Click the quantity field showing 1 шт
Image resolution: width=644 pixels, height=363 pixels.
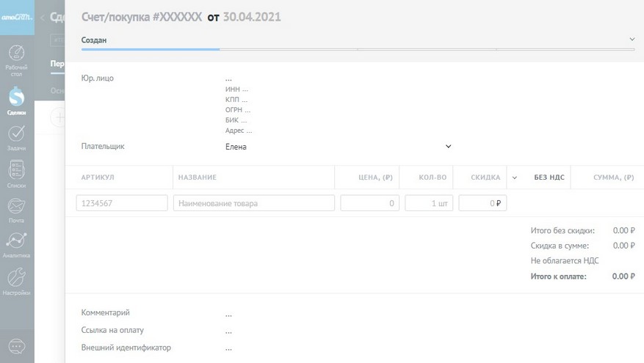click(x=429, y=203)
